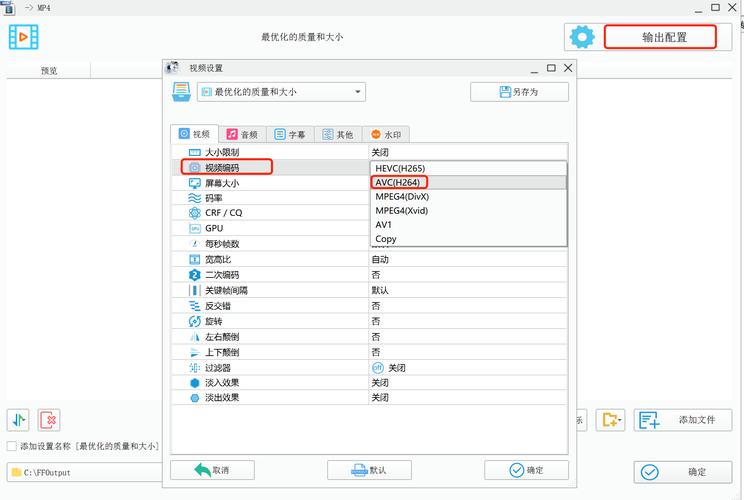Click the sort arrows icon button
Image resolution: width=744 pixels, height=500 pixels.
(x=18, y=420)
